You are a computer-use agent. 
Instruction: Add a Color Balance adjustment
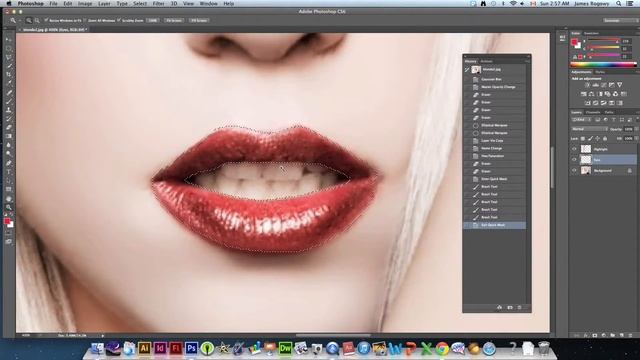point(591,94)
